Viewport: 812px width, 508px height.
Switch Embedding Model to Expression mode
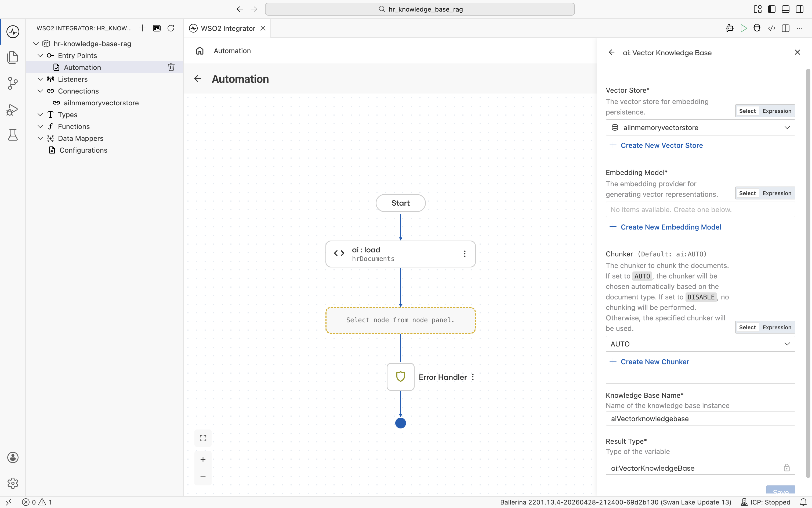tap(777, 193)
